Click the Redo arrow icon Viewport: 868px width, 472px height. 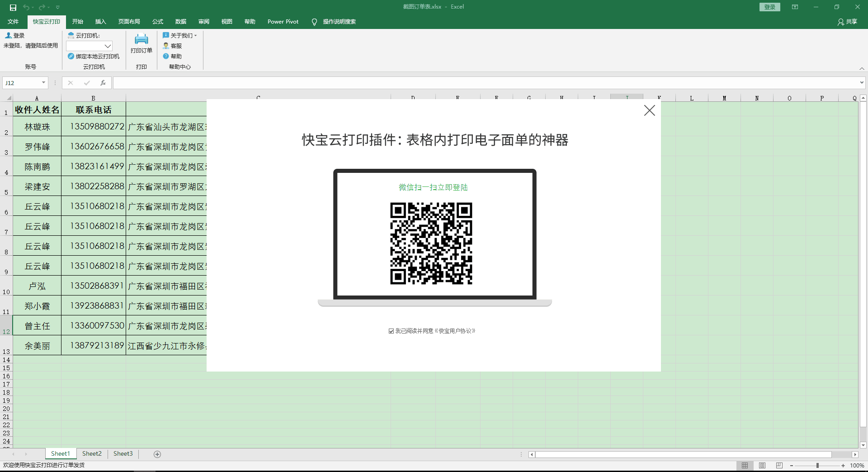(42, 7)
